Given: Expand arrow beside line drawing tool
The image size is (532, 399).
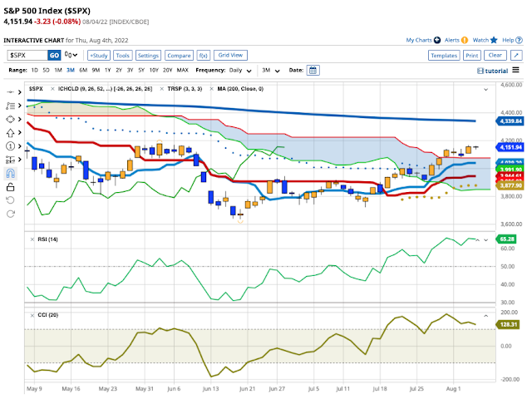Looking at the screenshot, I should point(20,92).
